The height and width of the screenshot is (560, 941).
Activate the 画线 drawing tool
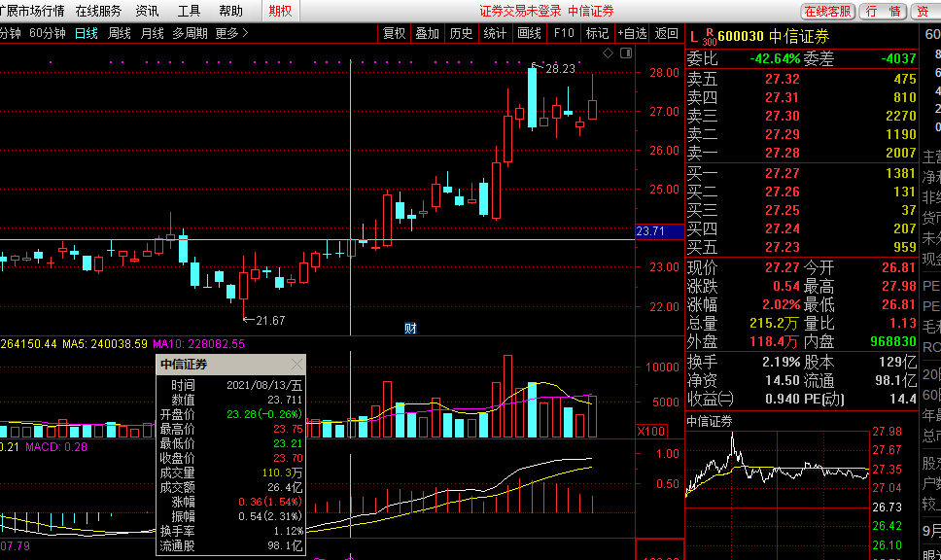[529, 34]
